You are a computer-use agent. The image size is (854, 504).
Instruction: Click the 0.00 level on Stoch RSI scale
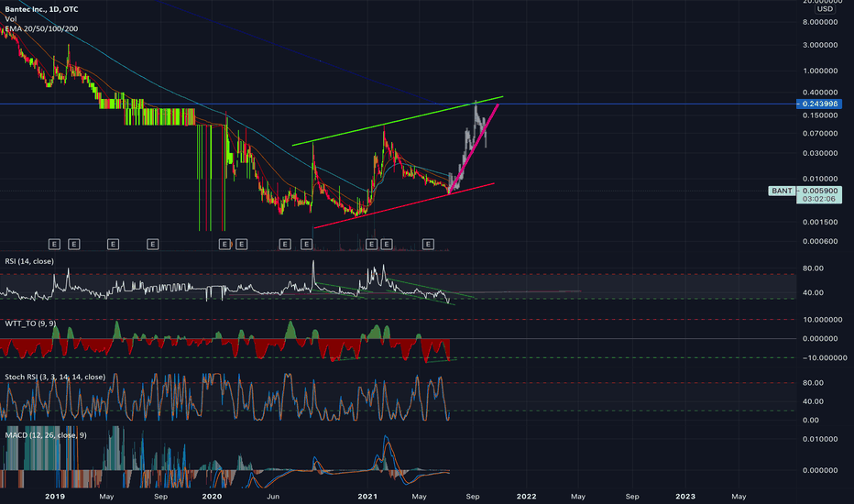(810, 420)
